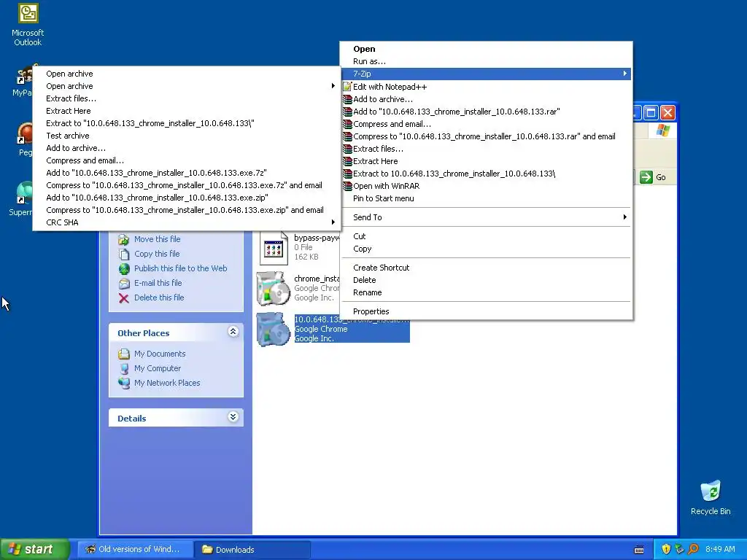
Task: Choose WinRAR Extract files... with icon
Action: 487,149
